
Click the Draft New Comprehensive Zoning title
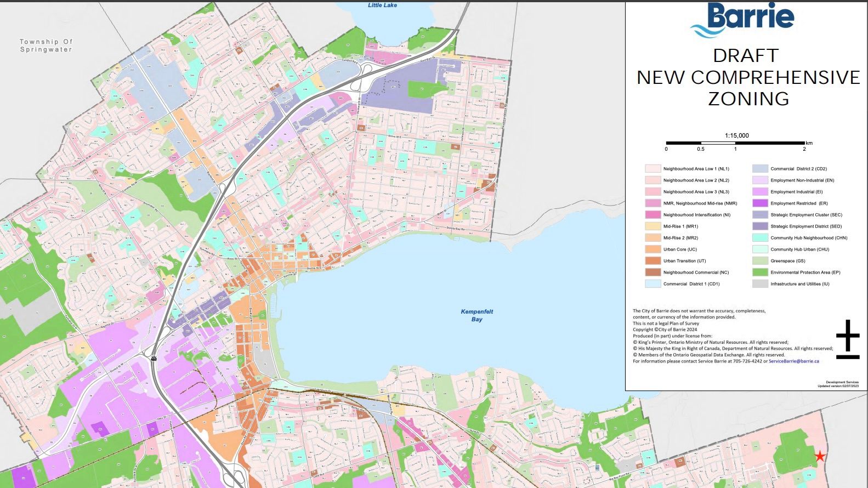click(748, 77)
